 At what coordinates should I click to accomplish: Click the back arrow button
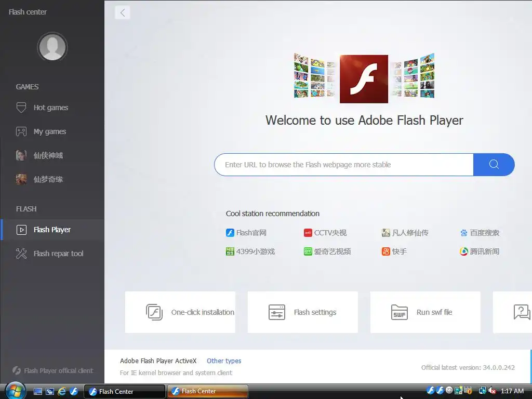pyautogui.click(x=123, y=13)
